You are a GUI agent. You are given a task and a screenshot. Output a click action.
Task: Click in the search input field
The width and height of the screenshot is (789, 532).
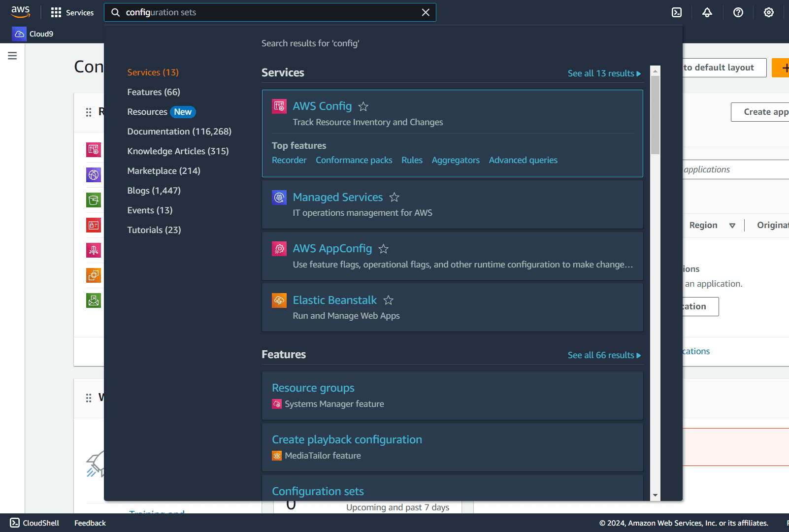(x=270, y=12)
